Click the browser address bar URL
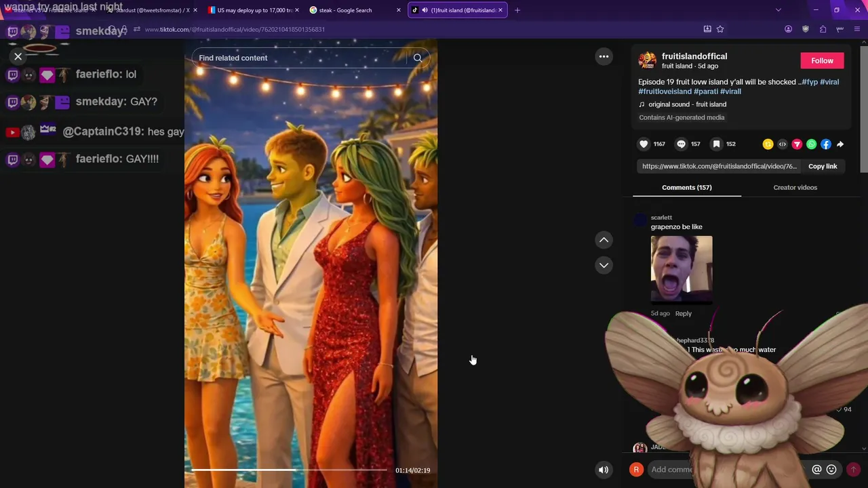The height and width of the screenshot is (488, 868). coord(235,29)
